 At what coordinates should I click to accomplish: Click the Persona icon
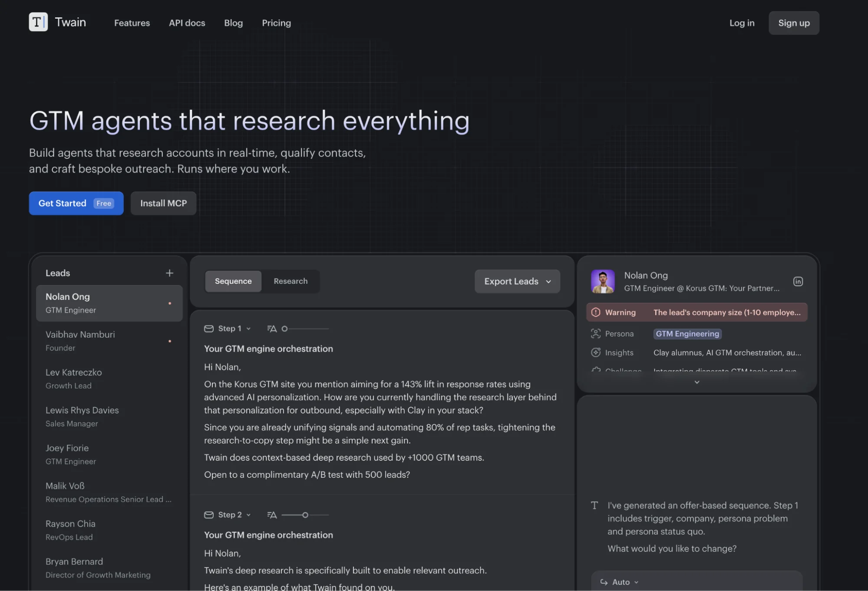[596, 333]
